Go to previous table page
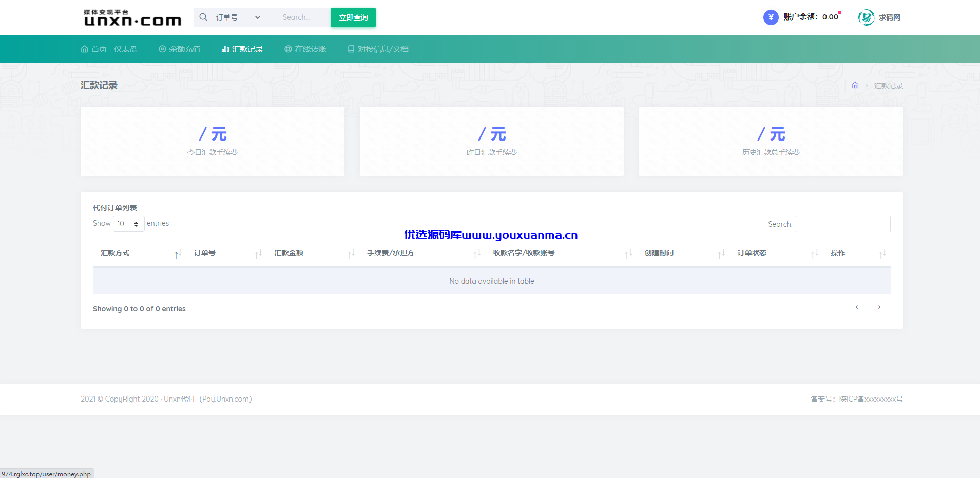This screenshot has width=980, height=478. click(x=857, y=307)
